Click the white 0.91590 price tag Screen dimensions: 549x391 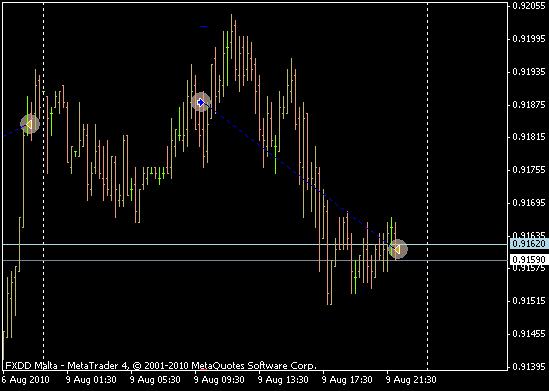tap(528, 259)
